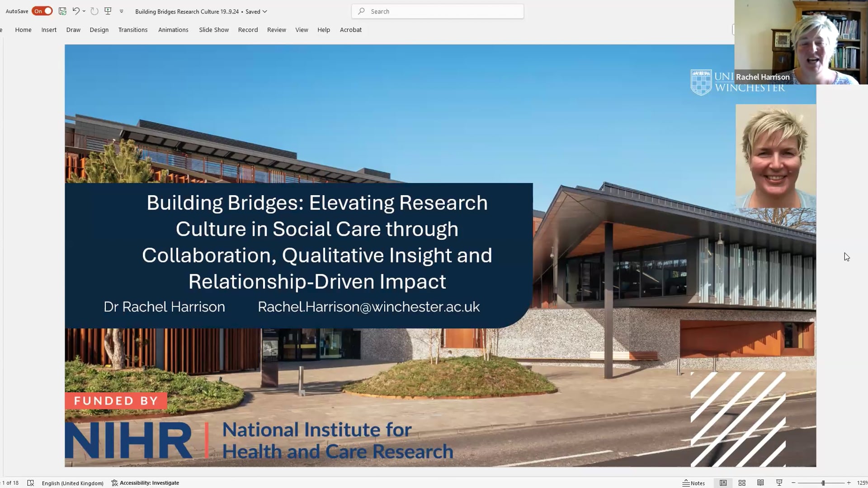This screenshot has height=488, width=868.
Task: Click English (United Kingdom) language button
Action: coord(72,483)
